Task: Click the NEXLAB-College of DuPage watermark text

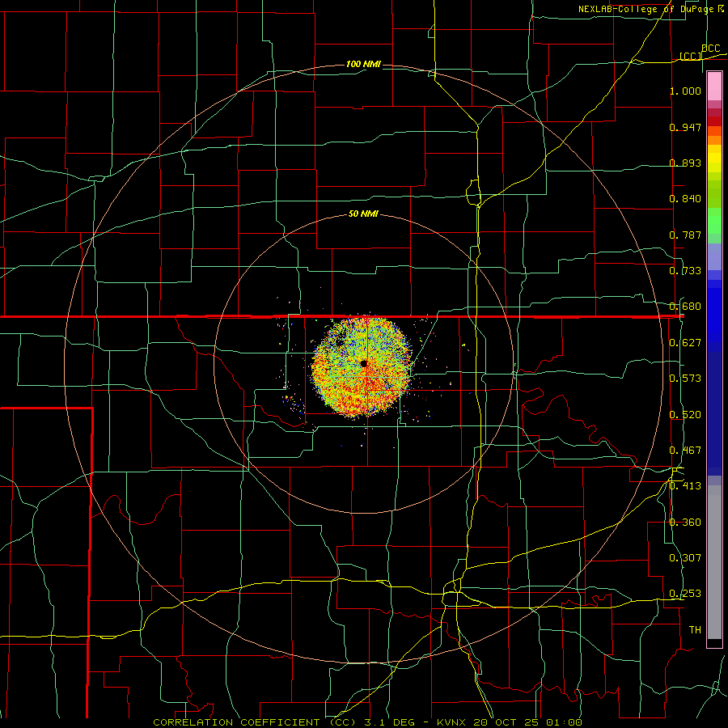Action: coord(650,9)
